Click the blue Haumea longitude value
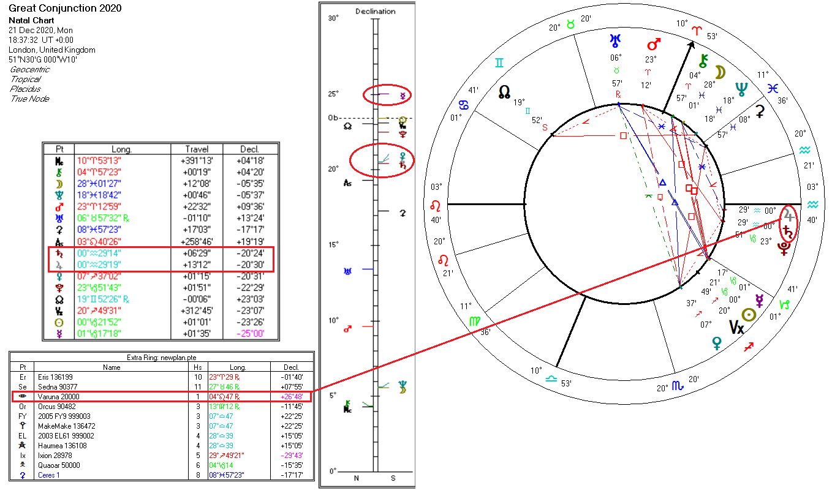 tap(222, 445)
